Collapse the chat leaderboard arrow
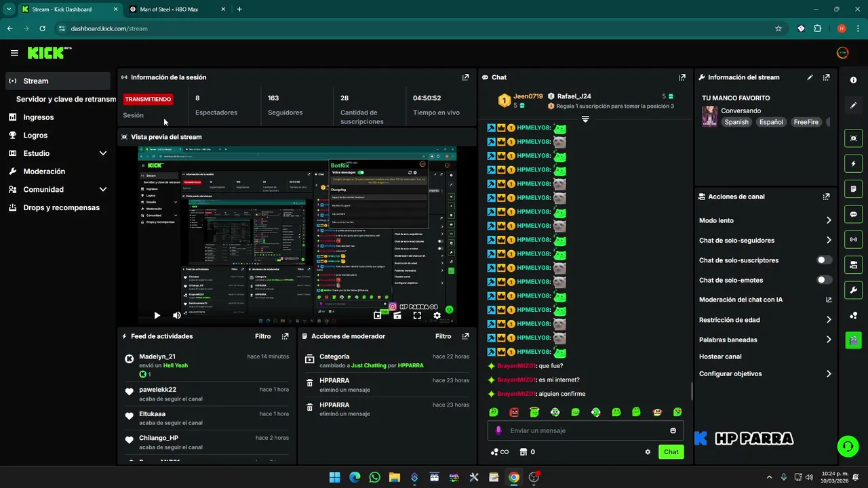The width and height of the screenshot is (868, 488). click(x=585, y=119)
